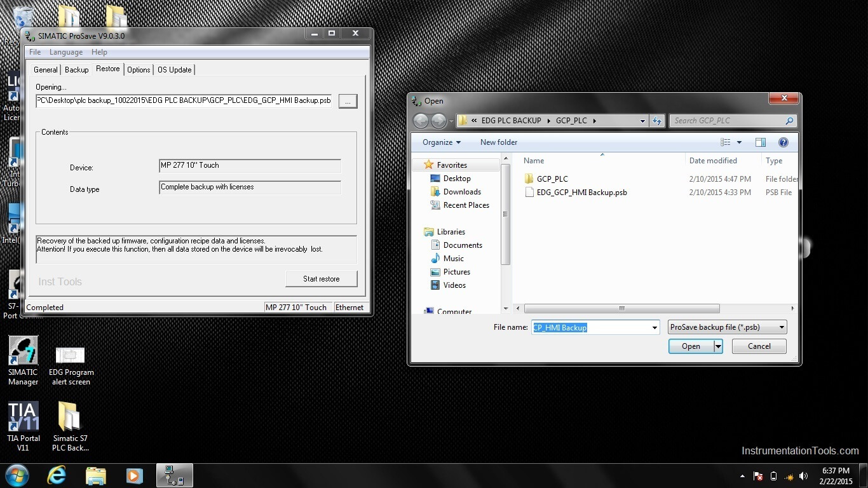Click the Windows Start button

click(17, 475)
